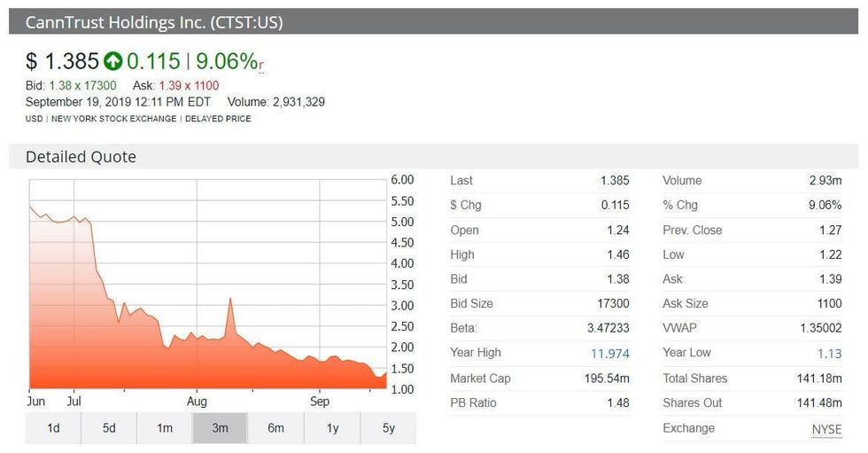Show the 1y price chart
This screenshot has height=453, width=868.
click(332, 428)
